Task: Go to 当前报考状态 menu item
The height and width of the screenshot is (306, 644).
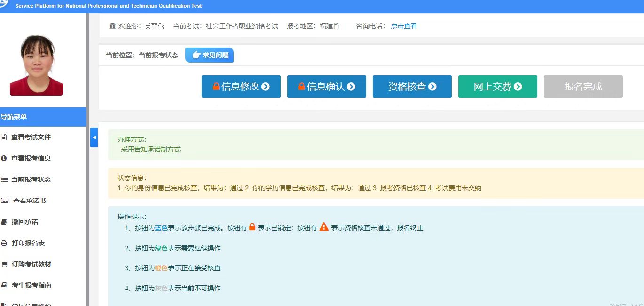Action: coord(31,179)
